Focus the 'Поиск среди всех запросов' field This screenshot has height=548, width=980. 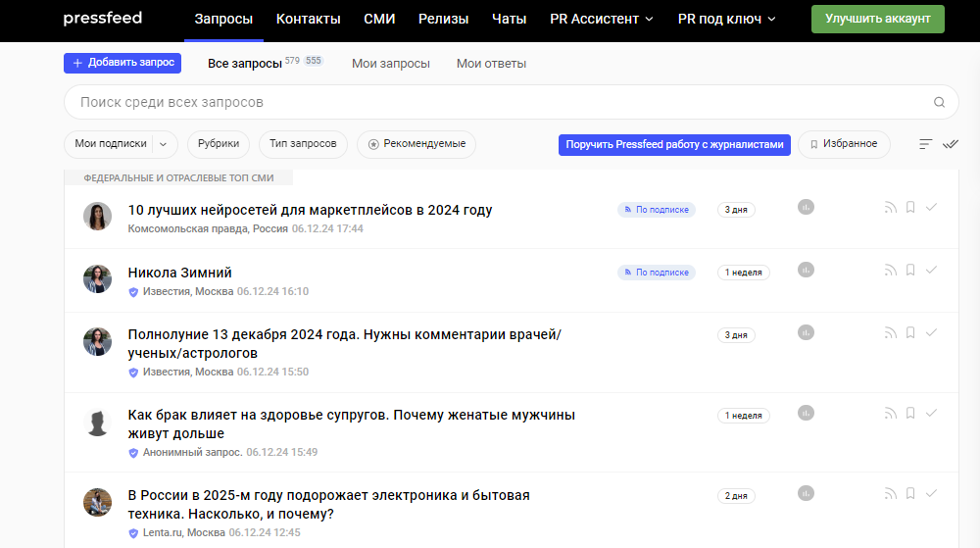490,102
